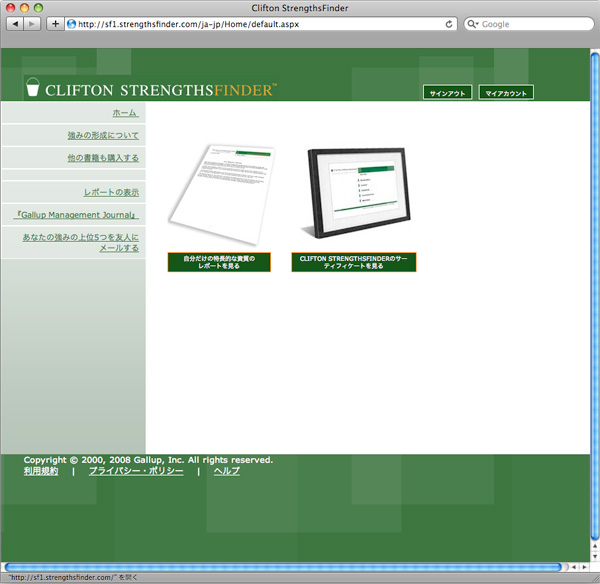This screenshot has height=584, width=600.
Task: Open the Gallup Management Journal link
Action: point(77,215)
